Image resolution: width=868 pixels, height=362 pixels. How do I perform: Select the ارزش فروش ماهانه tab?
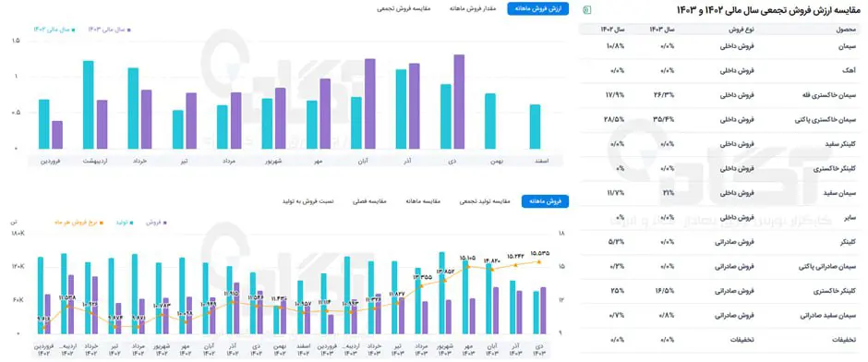tap(537, 9)
